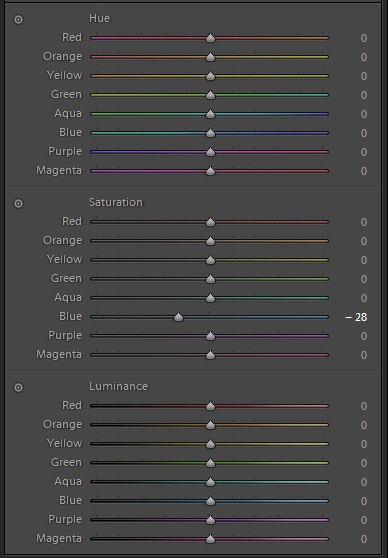388x558 pixels.
Task: Click the Magenta hue slider handle
Action: (x=210, y=171)
